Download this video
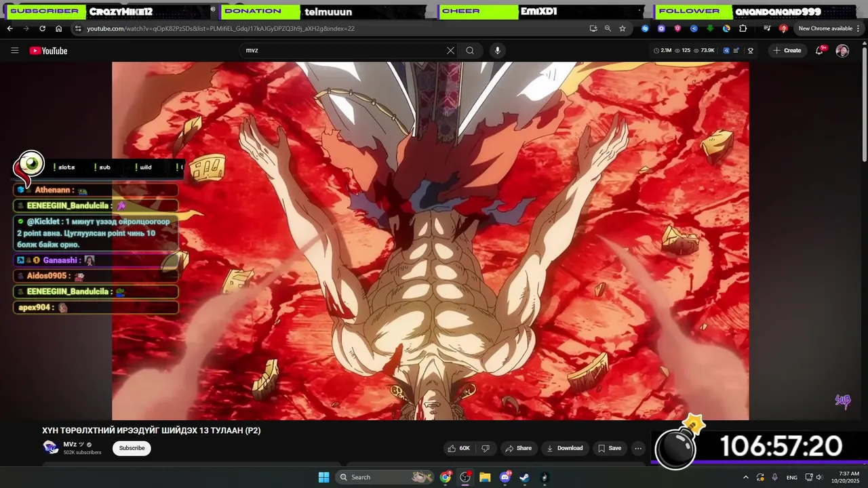 coord(564,448)
